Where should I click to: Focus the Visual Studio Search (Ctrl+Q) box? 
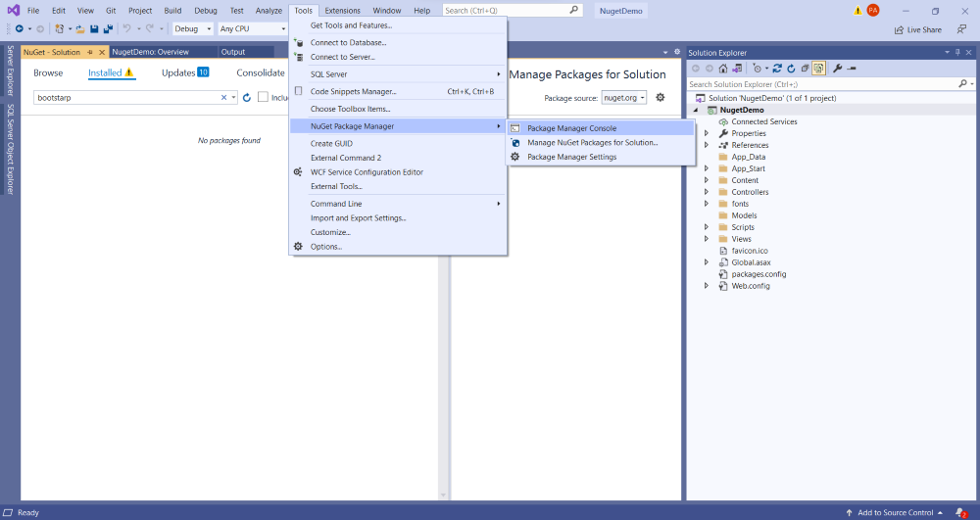[512, 10]
